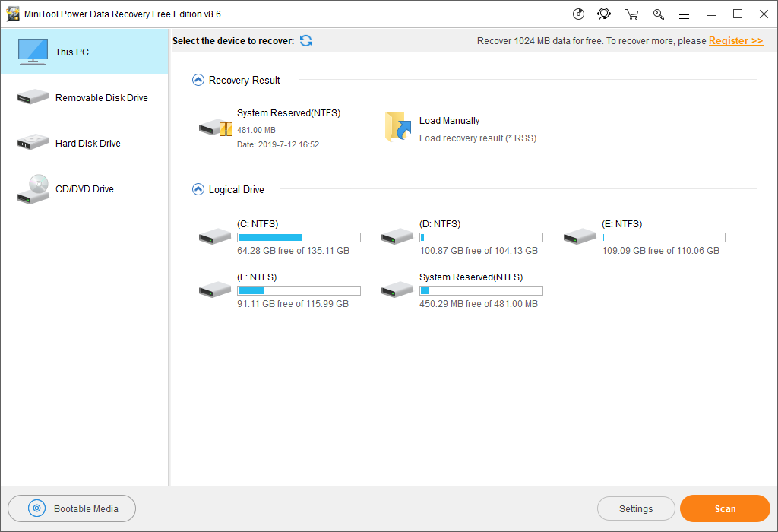Click the refresh device list icon
Screen dimensions: 778x532
(x=305, y=41)
